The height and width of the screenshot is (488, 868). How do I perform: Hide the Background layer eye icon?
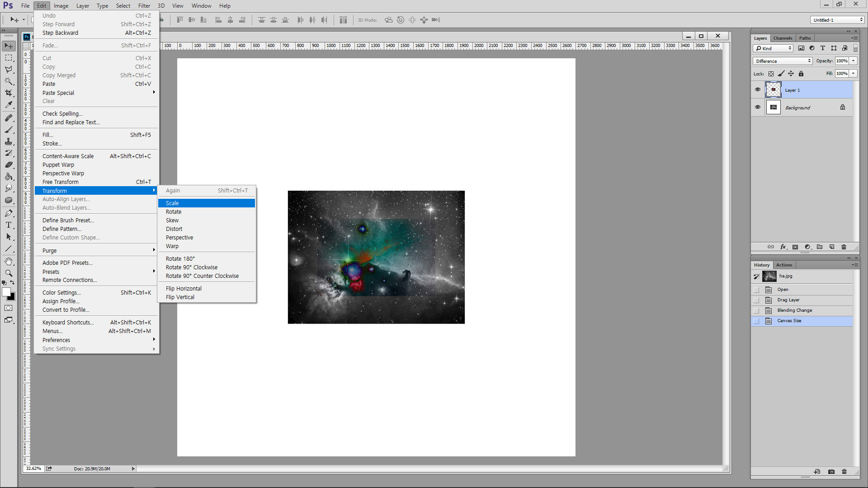coord(758,107)
